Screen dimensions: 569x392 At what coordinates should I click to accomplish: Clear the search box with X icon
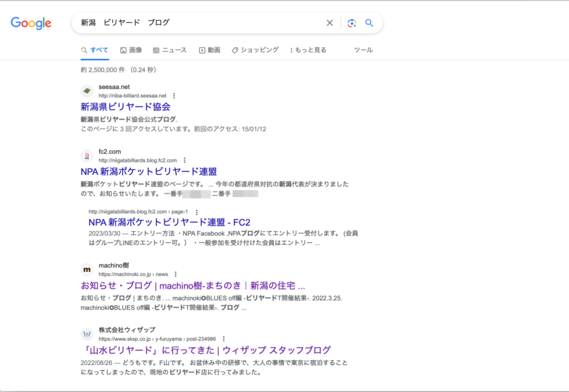click(330, 23)
